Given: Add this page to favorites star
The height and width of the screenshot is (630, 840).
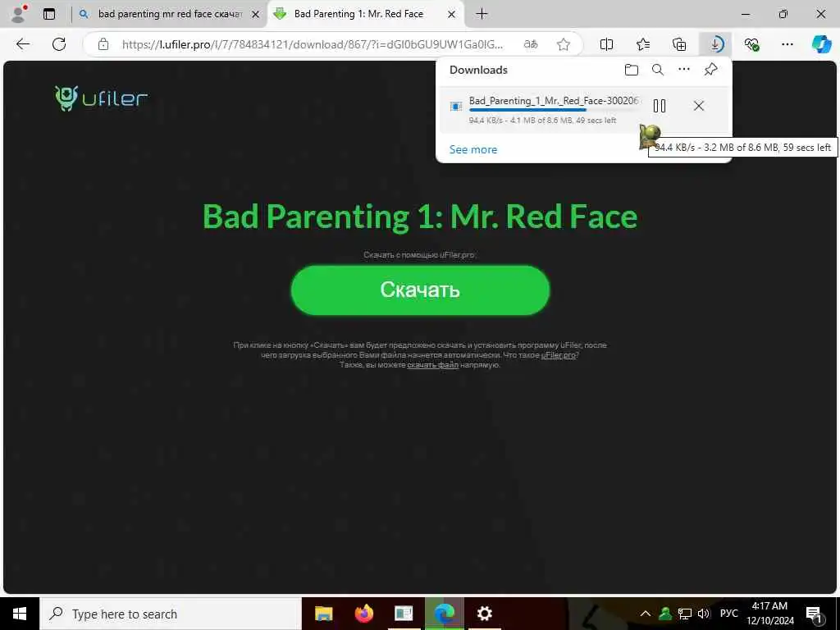Looking at the screenshot, I should pyautogui.click(x=563, y=44).
